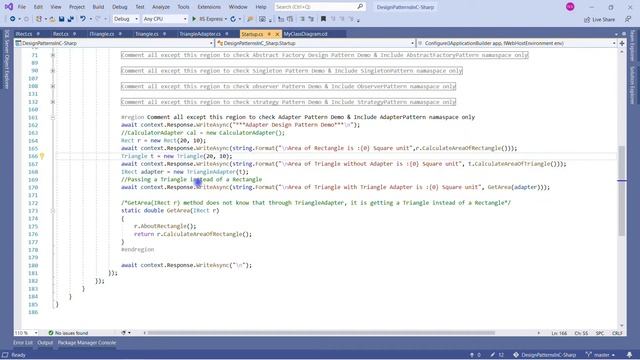The image size is (640, 360).
Task: Open the DesignPatternsInC_Sharp.Startup type dropdown
Action: (x=316, y=43)
